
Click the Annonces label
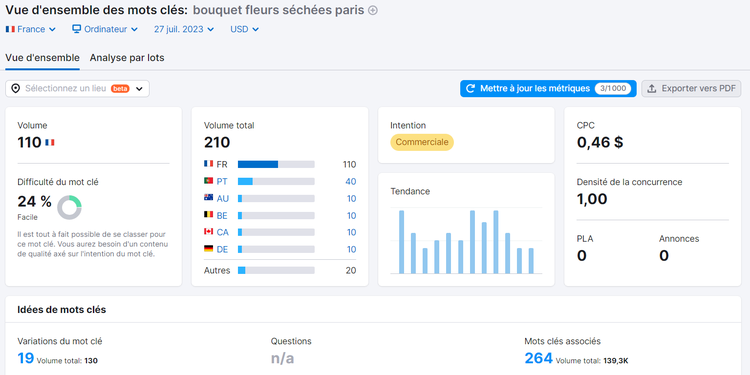[679, 239]
